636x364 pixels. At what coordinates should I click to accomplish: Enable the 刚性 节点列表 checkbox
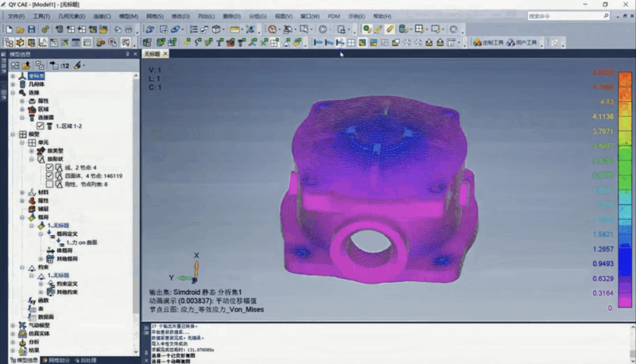(x=49, y=184)
